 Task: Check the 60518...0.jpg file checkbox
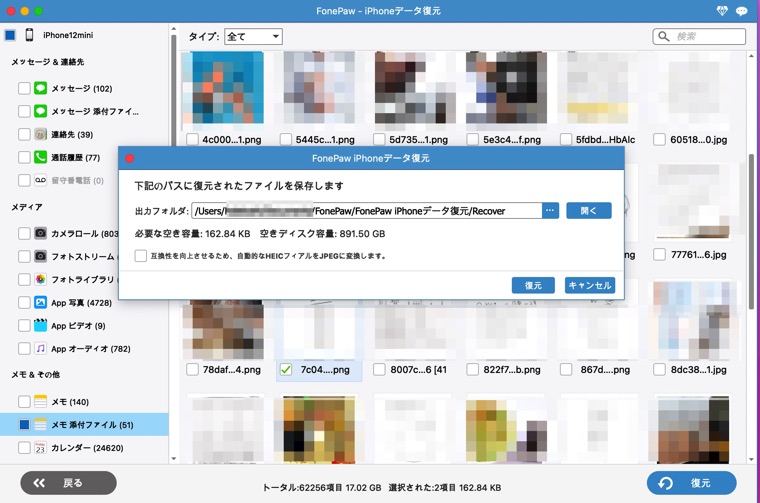659,140
